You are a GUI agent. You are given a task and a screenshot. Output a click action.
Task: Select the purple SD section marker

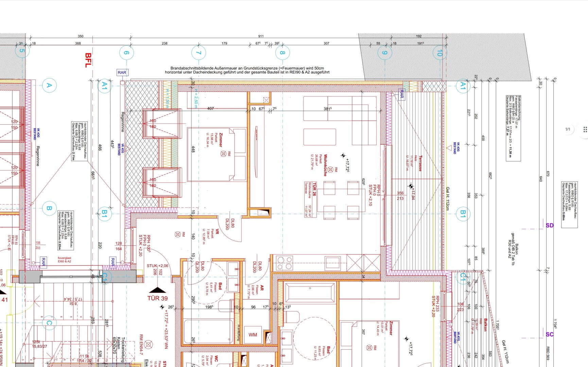[549, 225]
